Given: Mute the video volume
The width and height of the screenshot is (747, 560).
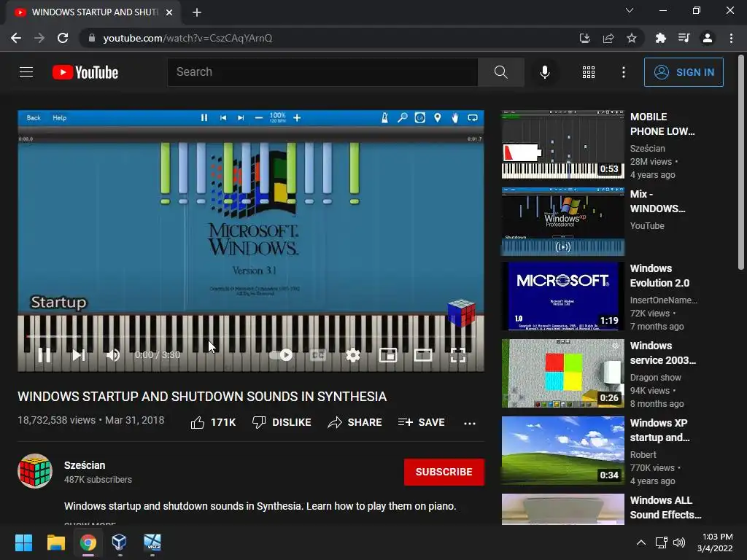Looking at the screenshot, I should (x=113, y=355).
